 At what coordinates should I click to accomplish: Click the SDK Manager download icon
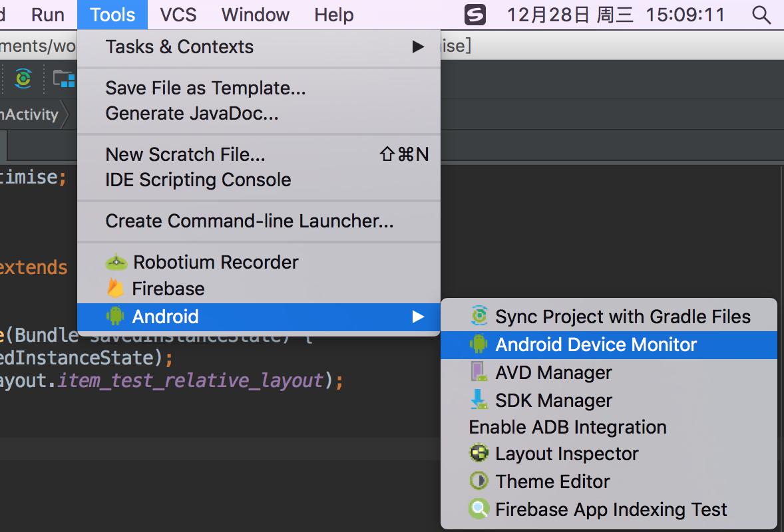click(x=479, y=400)
